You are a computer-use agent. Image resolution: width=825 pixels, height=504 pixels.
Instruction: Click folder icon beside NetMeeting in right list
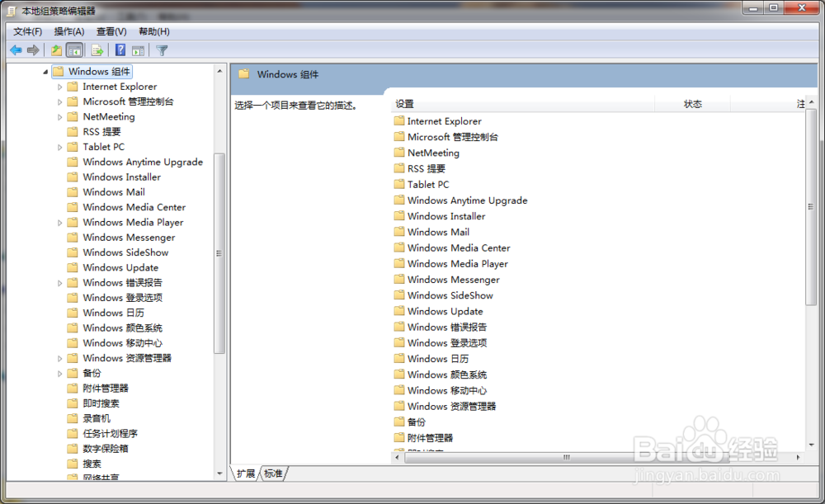click(x=399, y=153)
